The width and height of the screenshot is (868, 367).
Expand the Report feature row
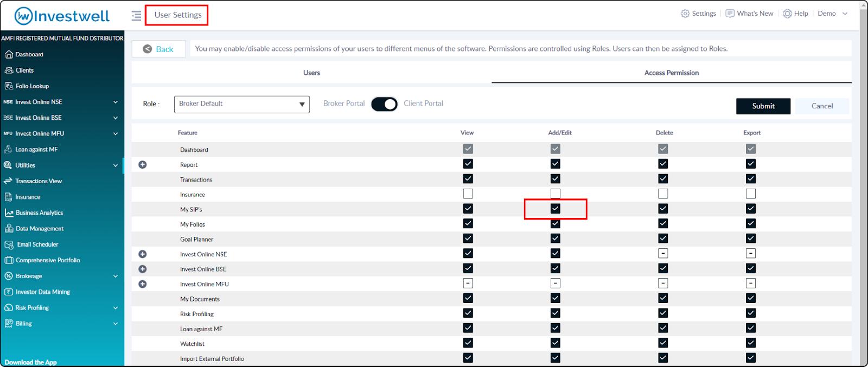pos(143,165)
